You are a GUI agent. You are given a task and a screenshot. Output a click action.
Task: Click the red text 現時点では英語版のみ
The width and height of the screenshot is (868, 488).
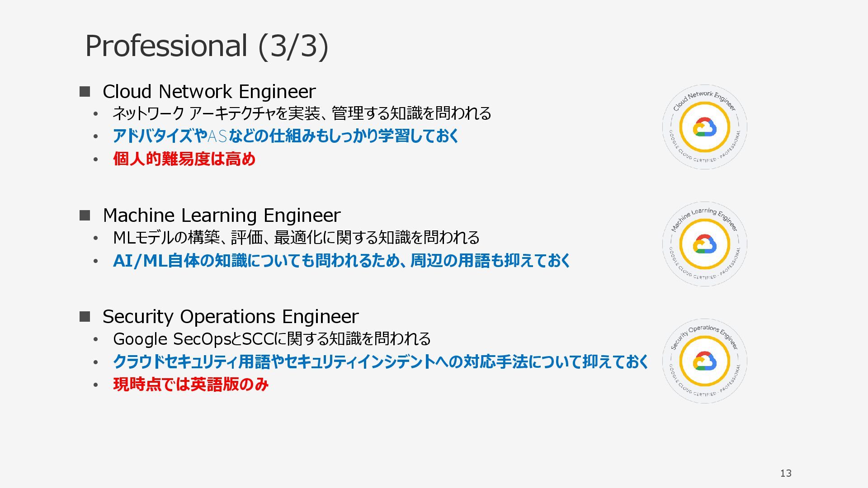click(191, 384)
